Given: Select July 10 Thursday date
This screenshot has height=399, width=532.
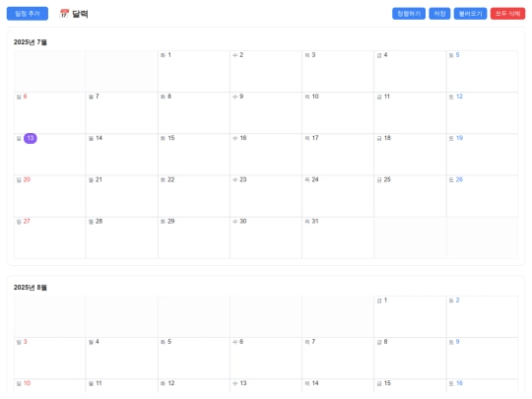Looking at the screenshot, I should [315, 97].
